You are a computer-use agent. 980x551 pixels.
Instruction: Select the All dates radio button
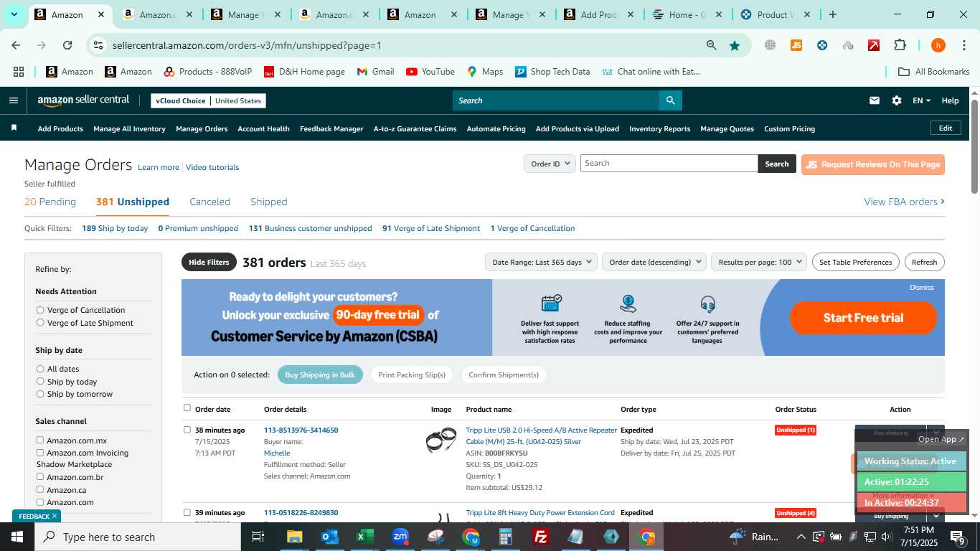[40, 369]
